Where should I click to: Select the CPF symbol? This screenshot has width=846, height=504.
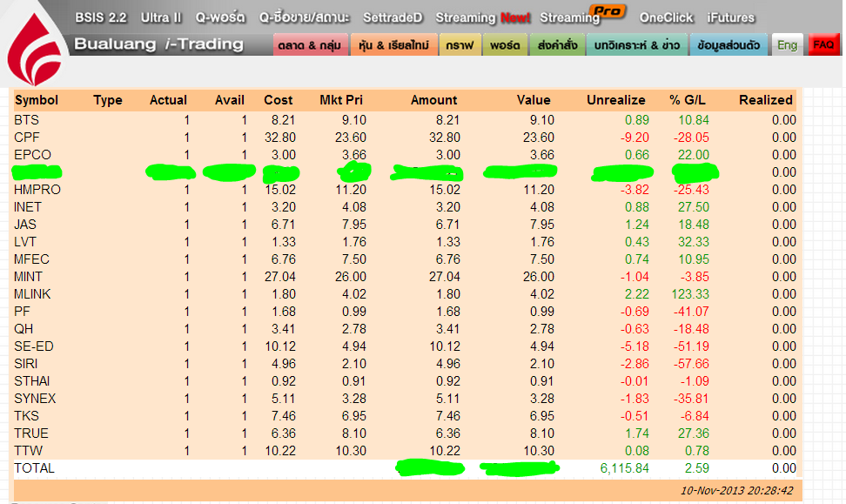coord(27,138)
